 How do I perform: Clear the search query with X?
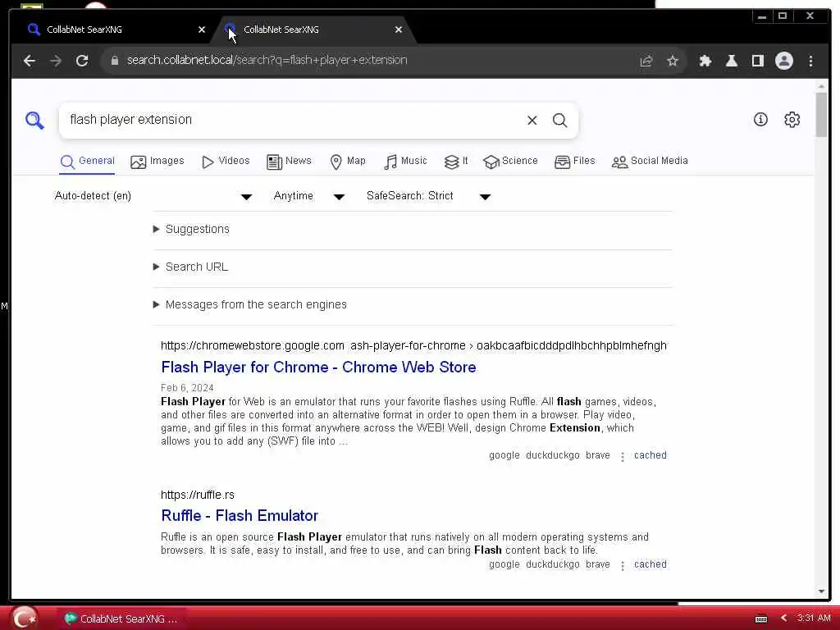[532, 120]
